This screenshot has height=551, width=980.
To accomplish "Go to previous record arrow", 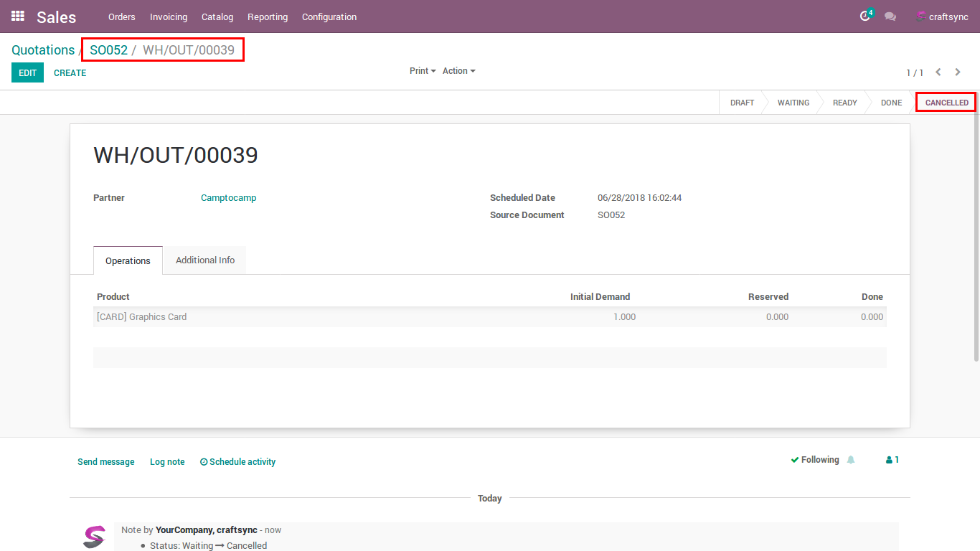I will pyautogui.click(x=938, y=72).
